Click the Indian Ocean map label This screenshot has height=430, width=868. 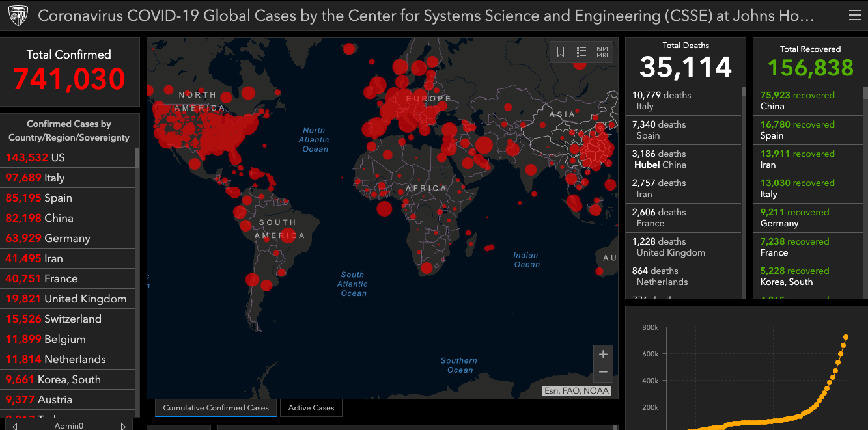pos(526,260)
